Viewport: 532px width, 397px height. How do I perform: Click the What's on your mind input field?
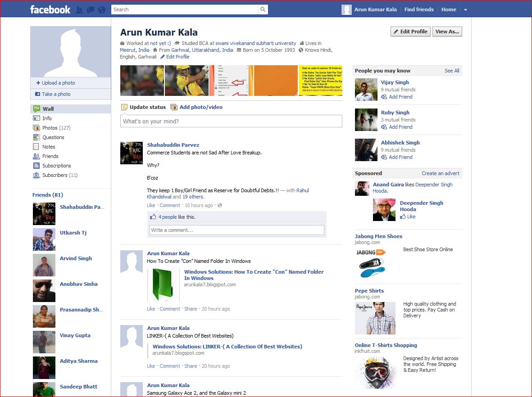[x=231, y=121]
